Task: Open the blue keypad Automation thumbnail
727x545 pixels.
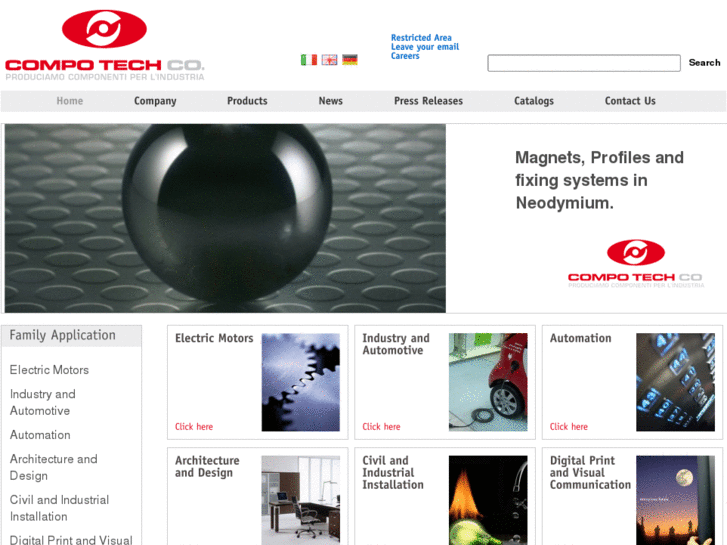Action: (676, 382)
